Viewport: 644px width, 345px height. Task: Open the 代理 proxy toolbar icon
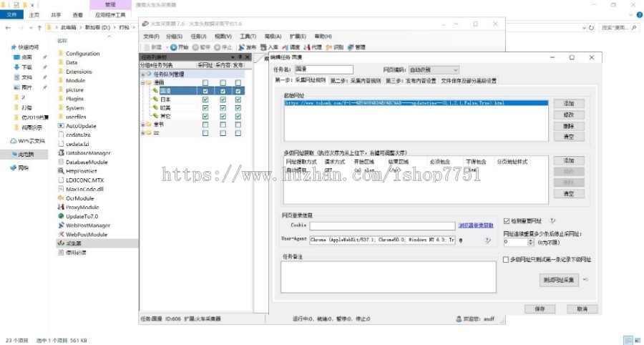307,47
